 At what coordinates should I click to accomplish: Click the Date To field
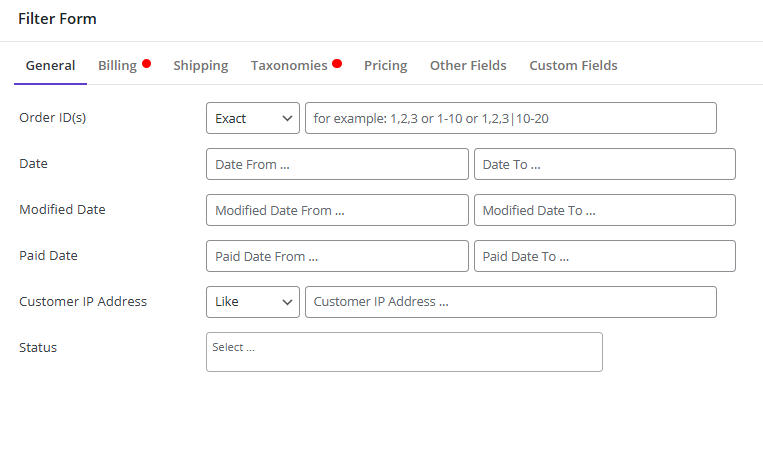[x=605, y=164]
